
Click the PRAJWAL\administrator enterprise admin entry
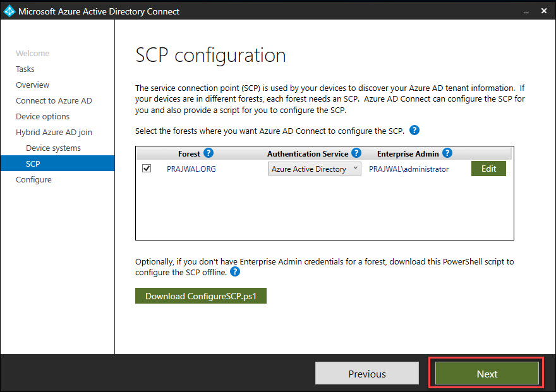[x=409, y=169]
